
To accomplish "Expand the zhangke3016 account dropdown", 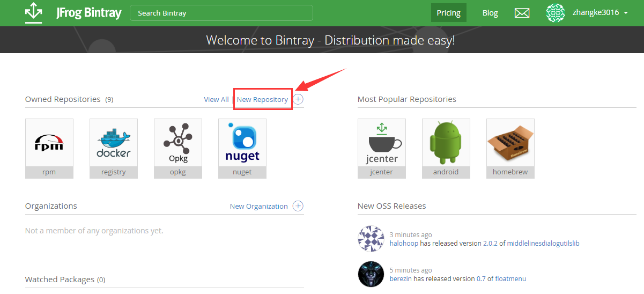I will point(626,13).
